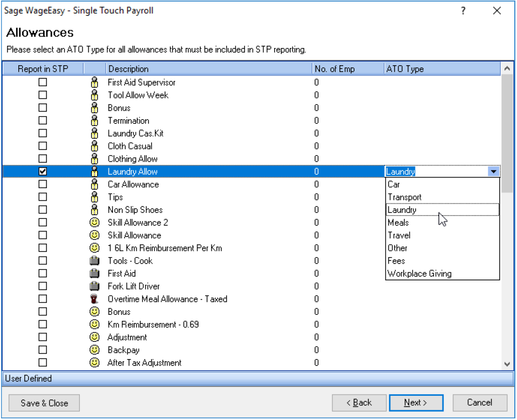
Task: Sort by the Report in STP column header
Action: point(43,69)
